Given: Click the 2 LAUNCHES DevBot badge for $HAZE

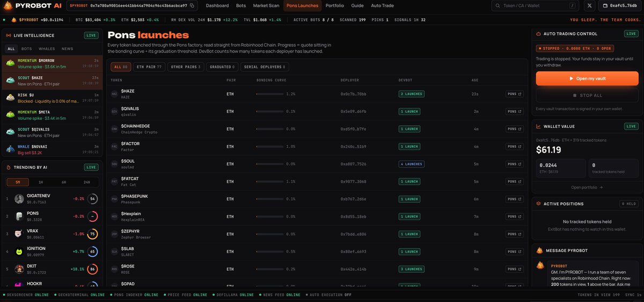Looking at the screenshot, I should click(411, 94).
